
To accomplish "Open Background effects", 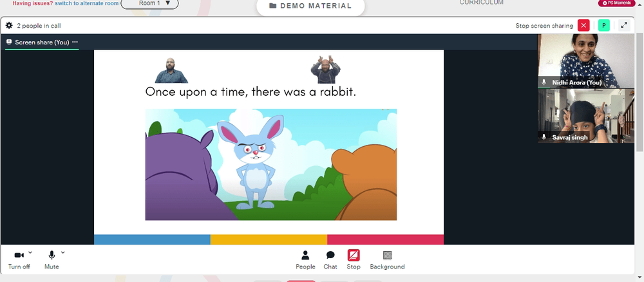I will (x=387, y=260).
